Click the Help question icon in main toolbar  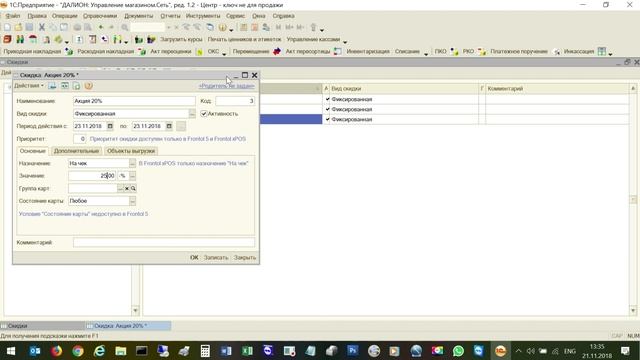click(x=222, y=27)
